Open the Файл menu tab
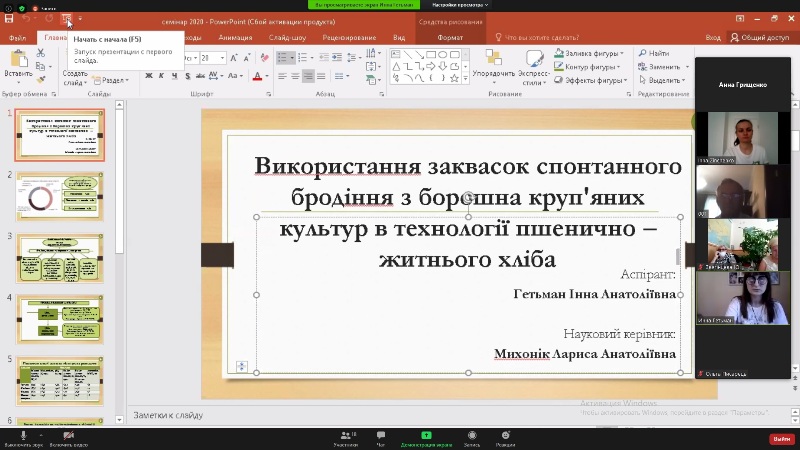The image size is (800, 450). (17, 38)
